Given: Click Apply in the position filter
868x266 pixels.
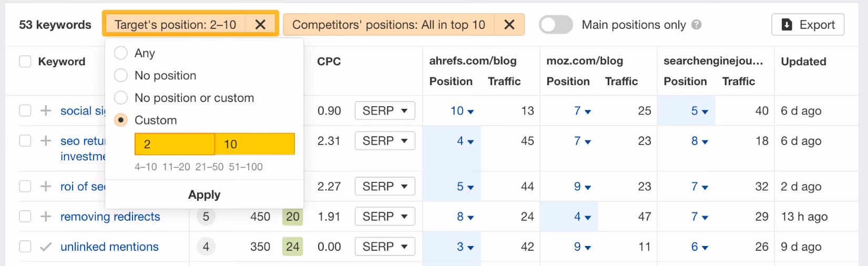Looking at the screenshot, I should (204, 195).
